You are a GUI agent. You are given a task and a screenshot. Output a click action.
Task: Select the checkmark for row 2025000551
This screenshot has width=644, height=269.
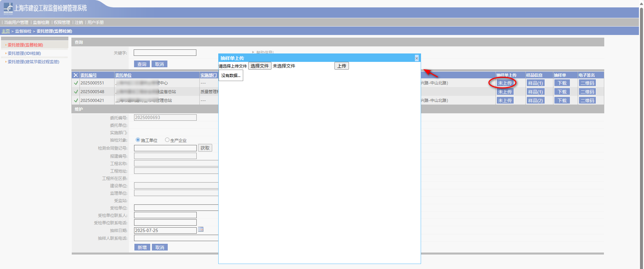76,83
